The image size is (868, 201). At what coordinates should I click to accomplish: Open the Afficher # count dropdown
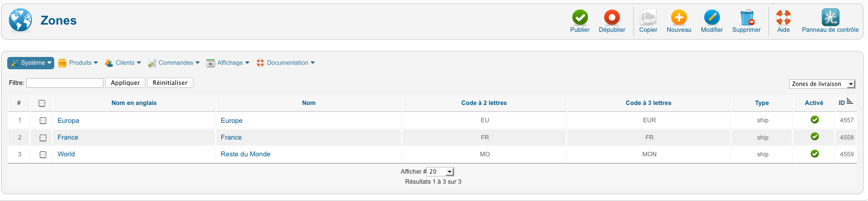pos(441,171)
